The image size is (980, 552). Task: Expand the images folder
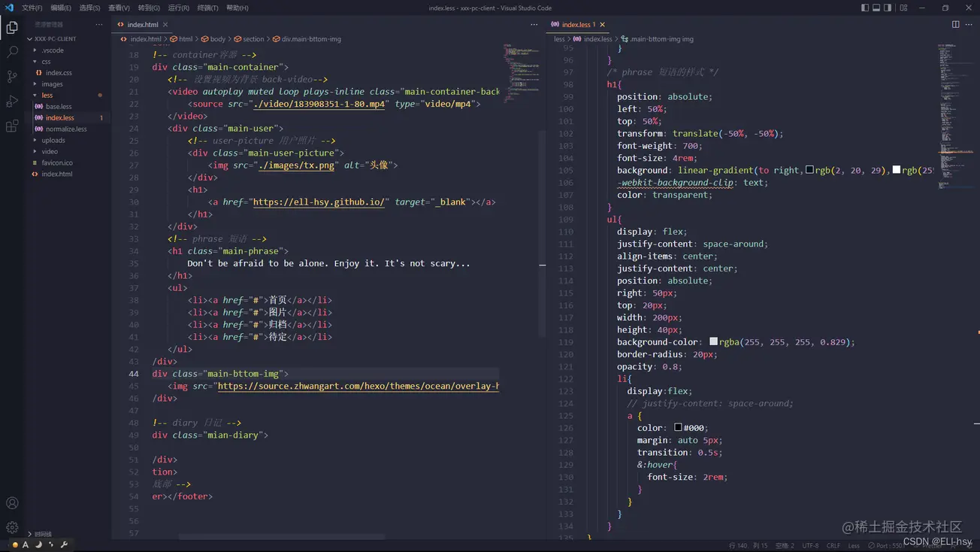(x=53, y=84)
